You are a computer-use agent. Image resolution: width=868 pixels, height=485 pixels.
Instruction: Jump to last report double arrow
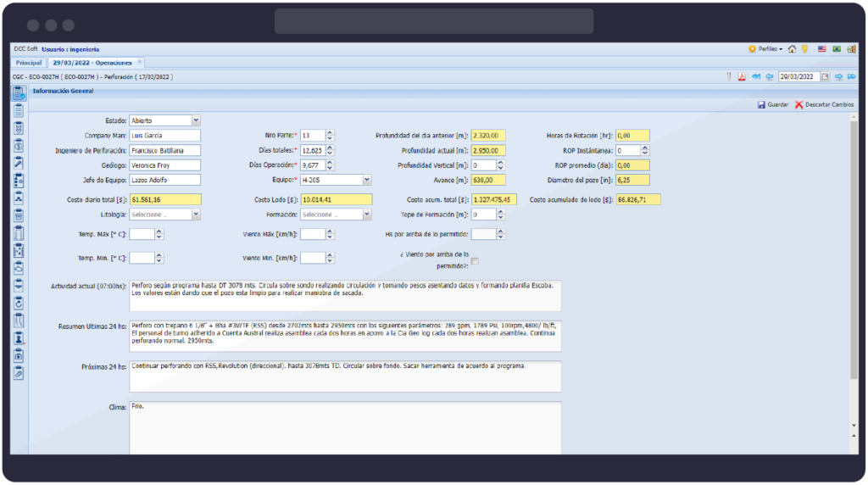coord(851,76)
